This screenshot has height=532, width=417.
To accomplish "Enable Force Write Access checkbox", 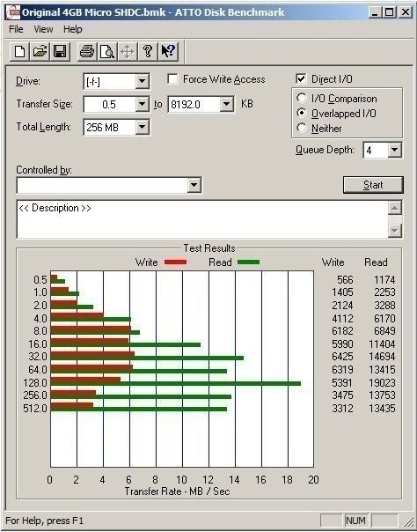I will [172, 79].
